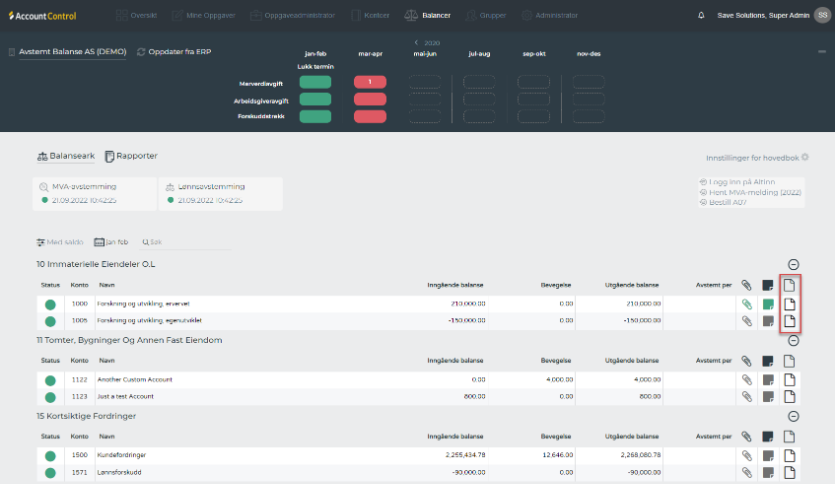This screenshot has width=835, height=484.
Task: Click the document icon for account 1571 Lønnsforskudd
Action: [789, 472]
